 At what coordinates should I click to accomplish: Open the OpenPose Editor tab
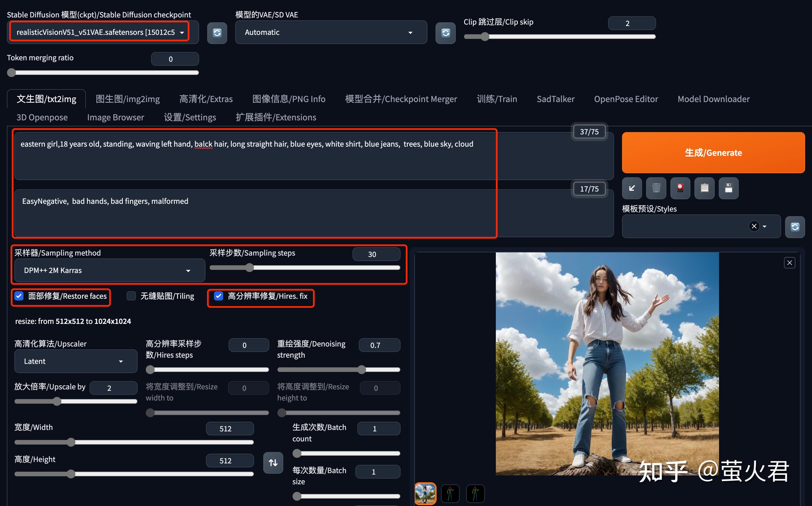626,99
